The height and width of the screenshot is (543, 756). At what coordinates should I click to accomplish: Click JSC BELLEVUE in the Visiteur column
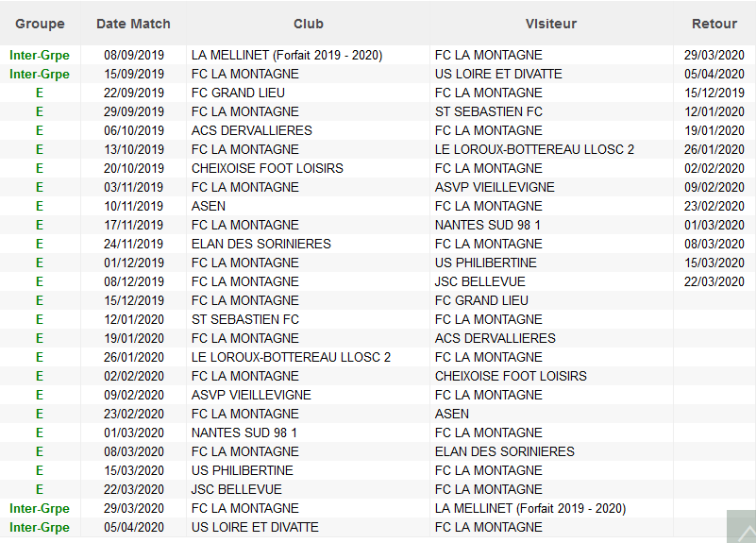pos(479,281)
